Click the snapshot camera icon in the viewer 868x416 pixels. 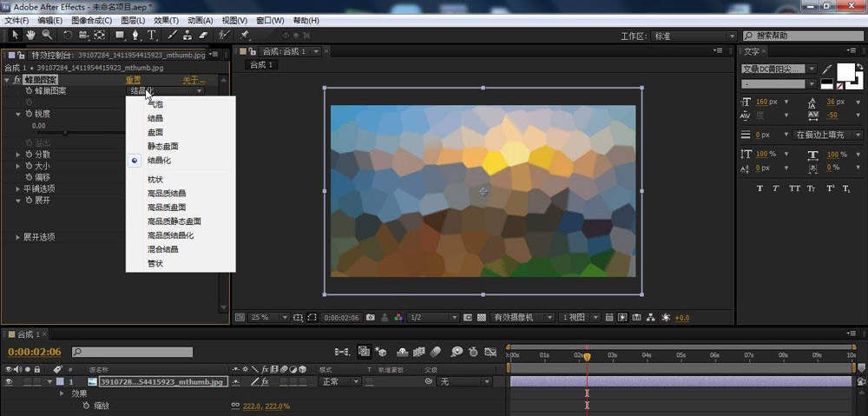tap(371, 318)
